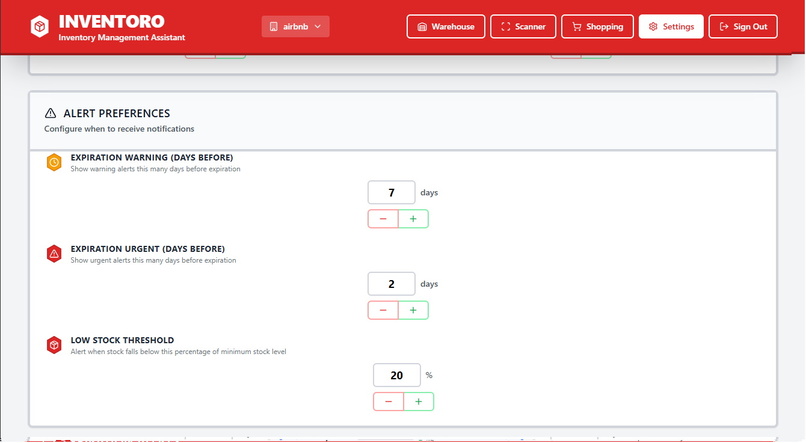Click the expiration urgent days input field
Image resolution: width=806 pixels, height=443 pixels.
(x=391, y=284)
